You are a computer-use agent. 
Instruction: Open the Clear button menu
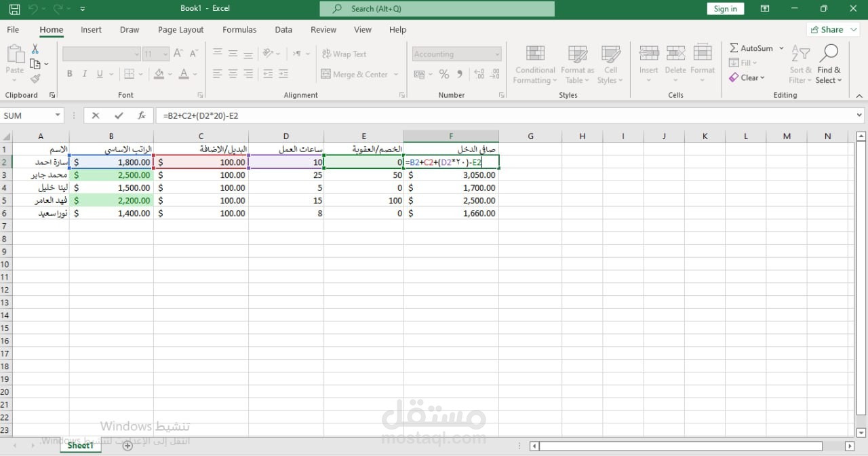click(747, 78)
